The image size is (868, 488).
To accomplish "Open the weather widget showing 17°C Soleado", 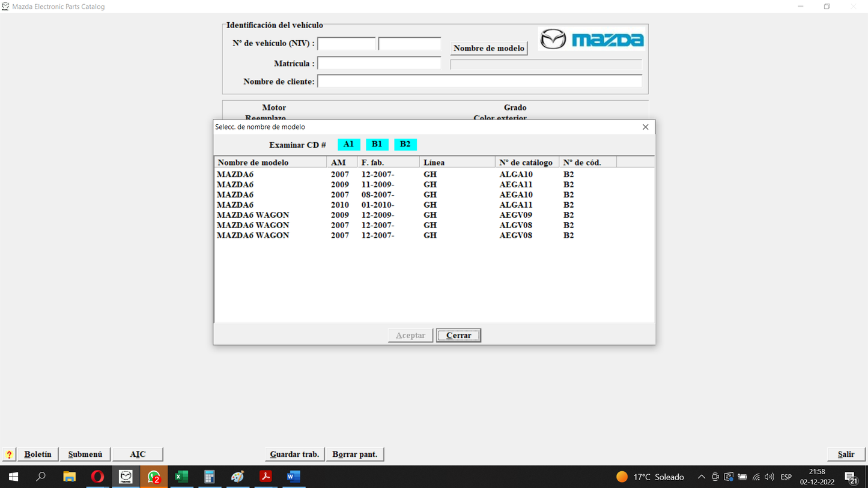I will tap(651, 477).
